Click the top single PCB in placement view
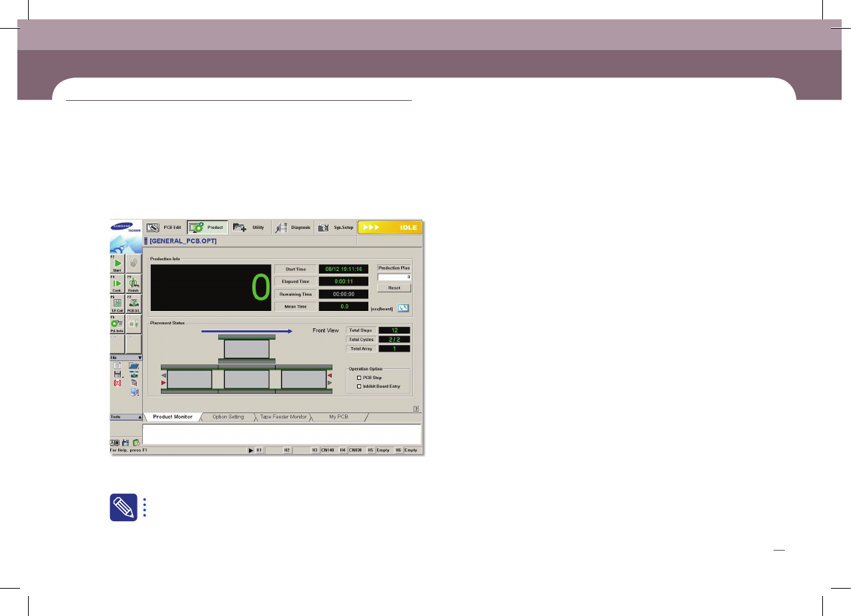 tap(247, 349)
